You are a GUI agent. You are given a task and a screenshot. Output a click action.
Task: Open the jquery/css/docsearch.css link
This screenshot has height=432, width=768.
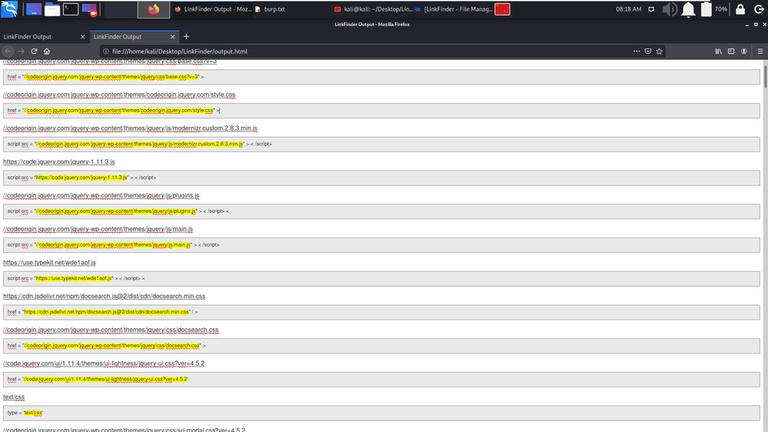tap(111, 330)
